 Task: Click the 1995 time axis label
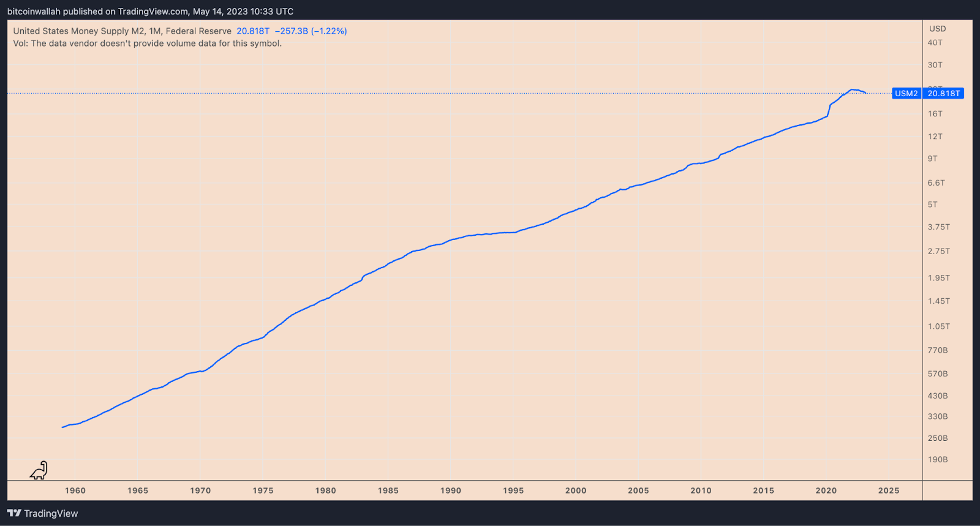coord(513,490)
